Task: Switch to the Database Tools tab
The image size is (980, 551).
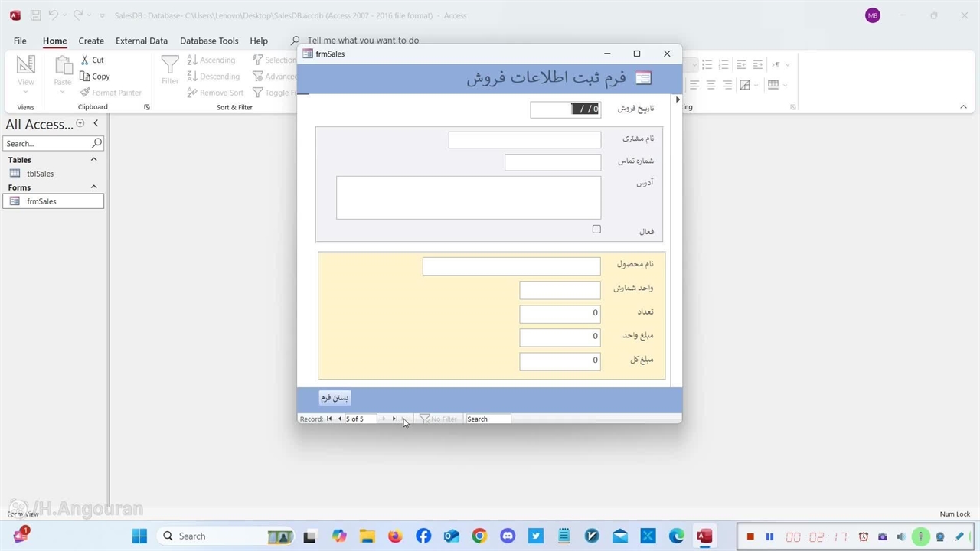Action: click(209, 41)
